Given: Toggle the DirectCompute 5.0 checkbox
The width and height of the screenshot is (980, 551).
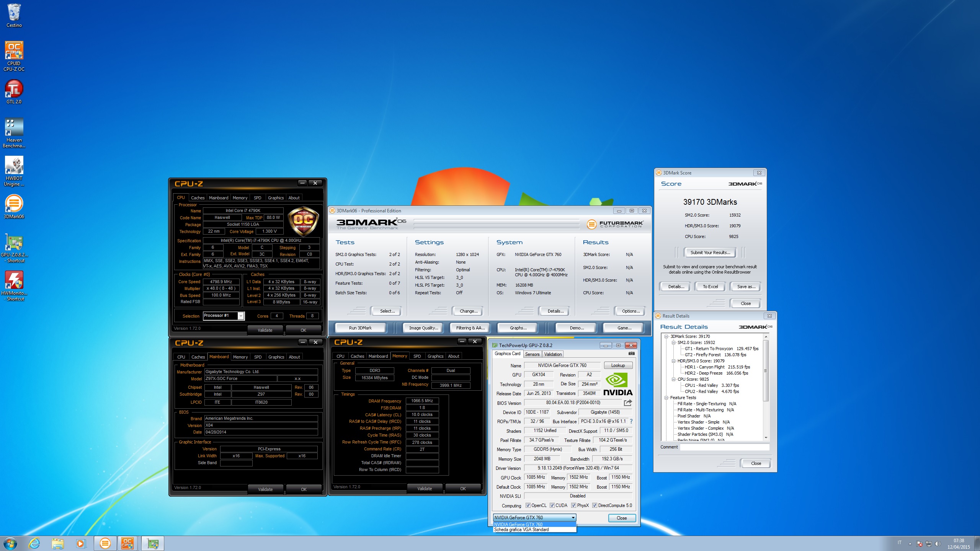Looking at the screenshot, I should coord(595,505).
